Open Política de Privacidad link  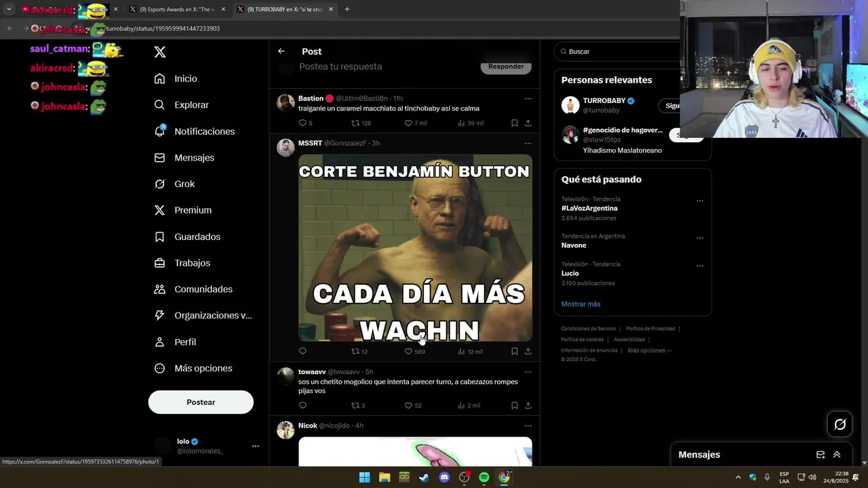650,329
